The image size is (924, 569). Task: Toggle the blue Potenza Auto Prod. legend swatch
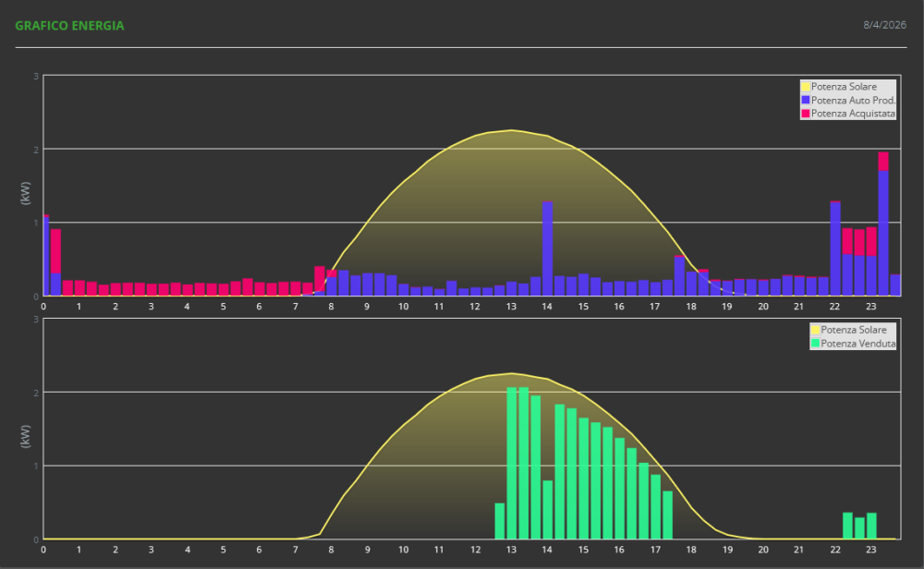[805, 100]
